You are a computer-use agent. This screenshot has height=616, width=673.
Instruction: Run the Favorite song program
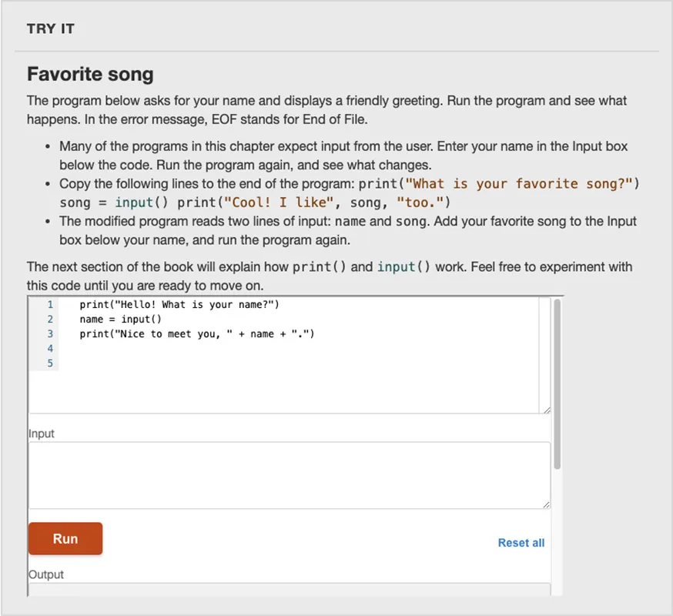pyautogui.click(x=65, y=538)
